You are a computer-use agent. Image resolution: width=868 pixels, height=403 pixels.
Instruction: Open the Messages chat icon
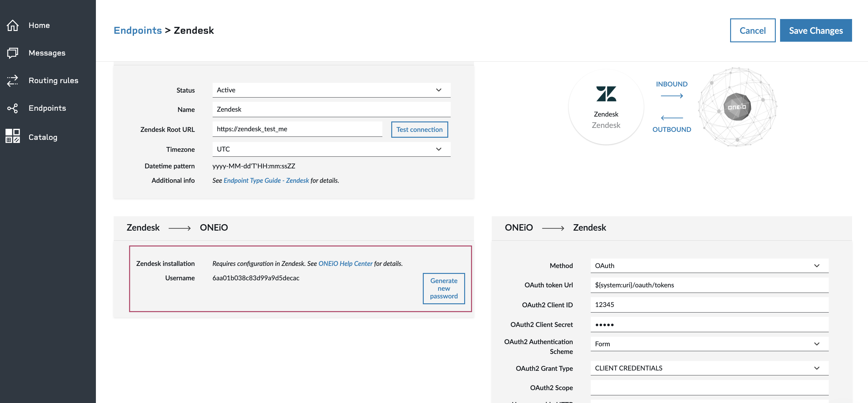pyautogui.click(x=13, y=53)
